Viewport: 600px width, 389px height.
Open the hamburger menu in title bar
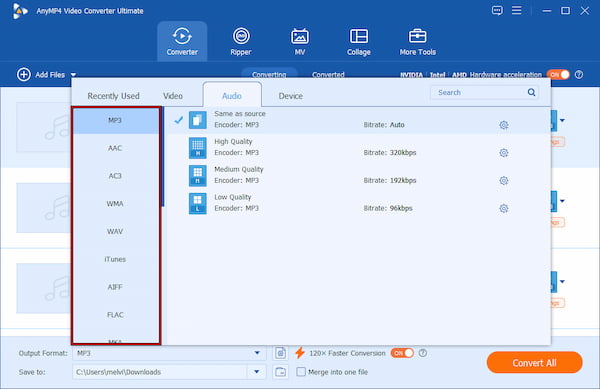click(x=517, y=10)
